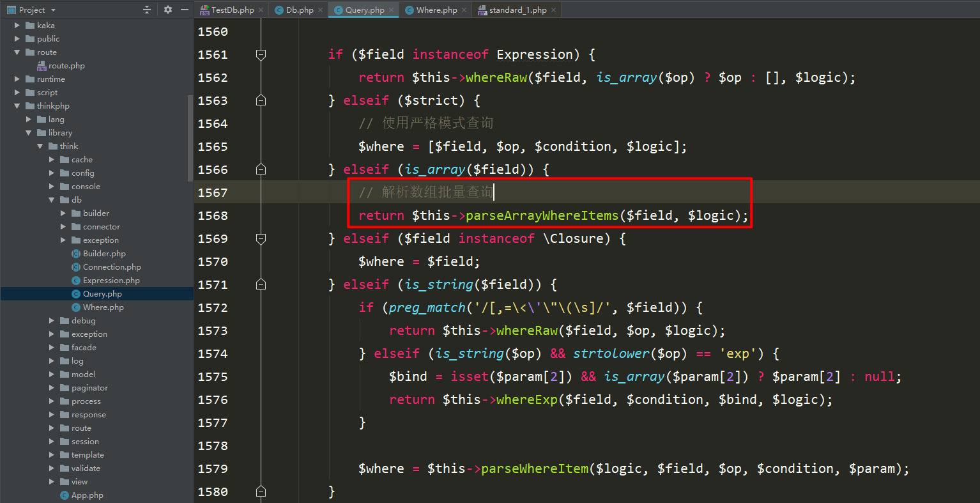
Task: Toggle code fold marker at line 1563
Action: tap(261, 100)
